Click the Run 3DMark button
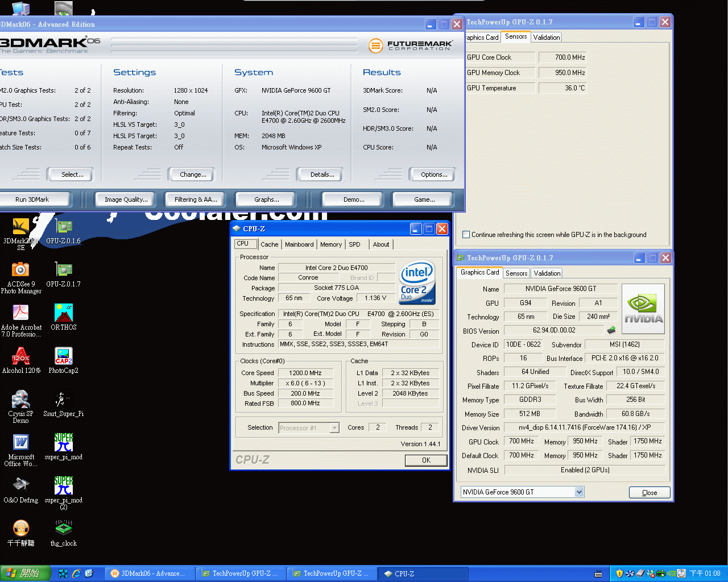This screenshot has height=582, width=728. [32, 199]
